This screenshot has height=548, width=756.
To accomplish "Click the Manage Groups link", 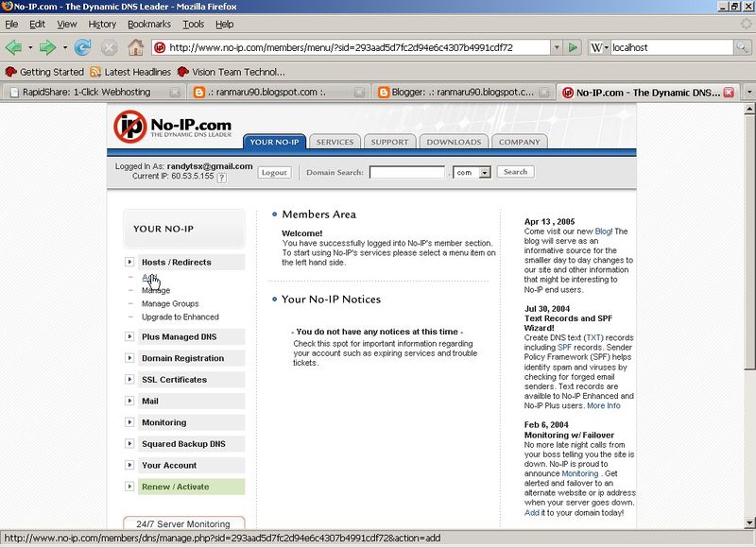I will 170,303.
